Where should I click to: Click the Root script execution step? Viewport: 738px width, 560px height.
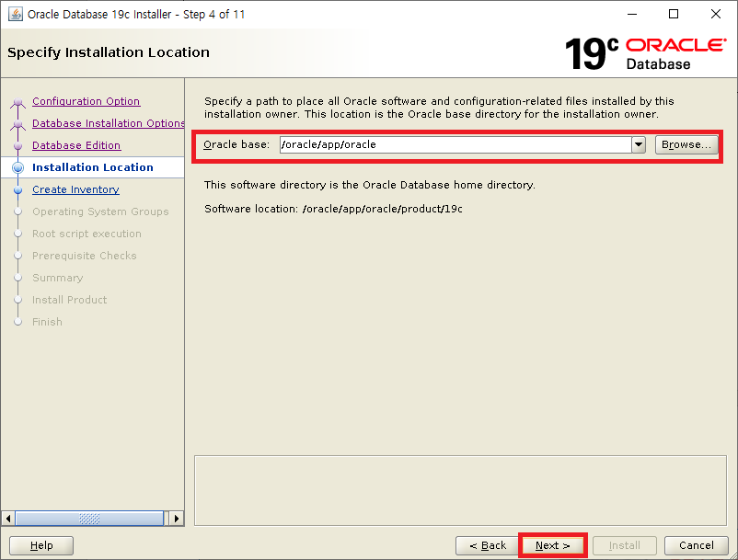click(86, 234)
